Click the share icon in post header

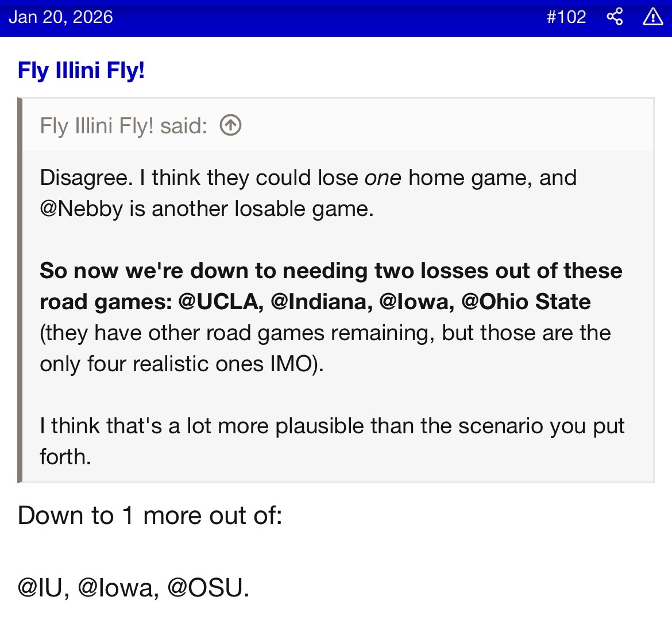pos(615,17)
